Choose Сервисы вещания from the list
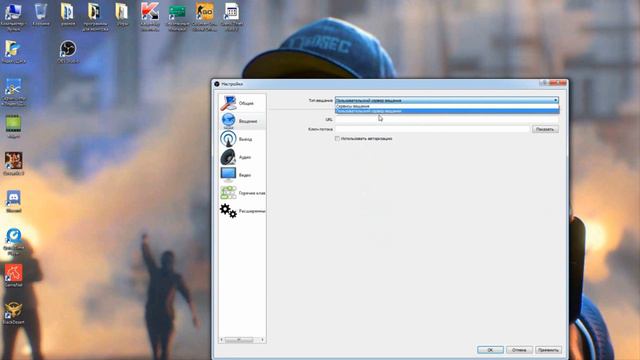 (x=447, y=106)
